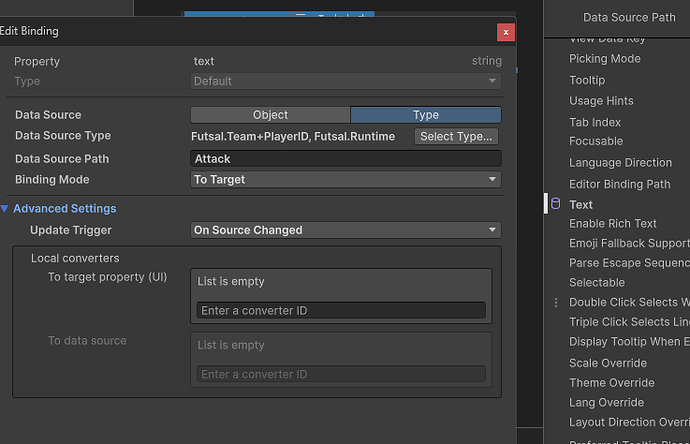Select the Language Direction property
Viewport: 690px width, 444px height.
point(620,163)
